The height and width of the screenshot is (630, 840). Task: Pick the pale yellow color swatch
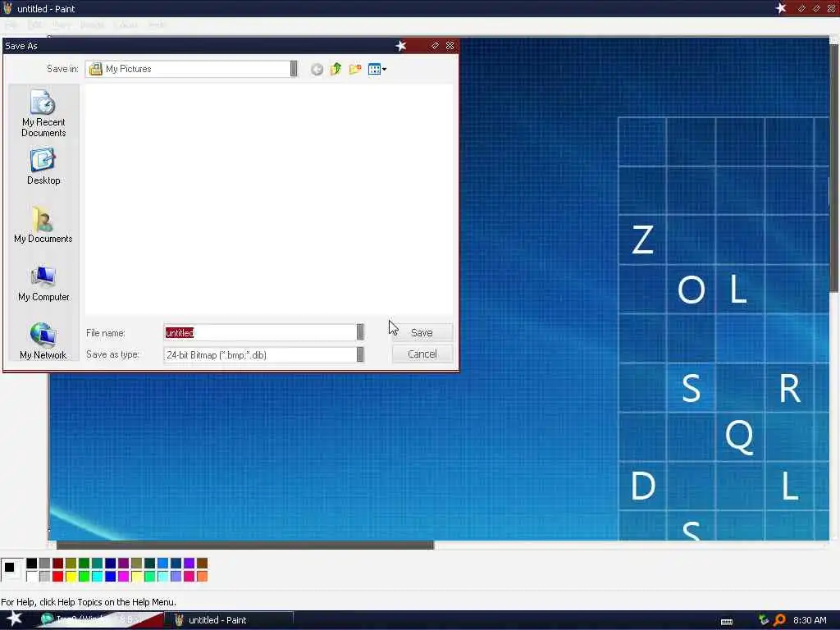pyautogui.click(x=137, y=577)
